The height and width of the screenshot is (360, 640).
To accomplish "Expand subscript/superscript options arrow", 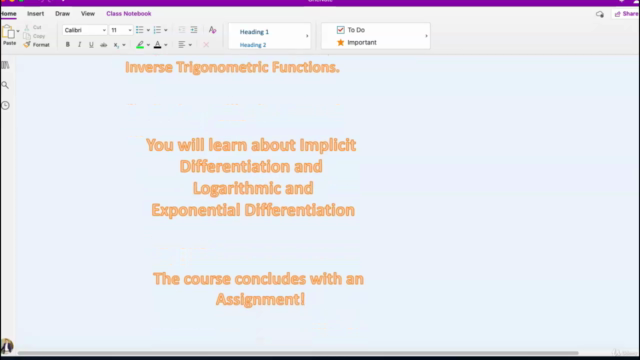I will [x=124, y=45].
